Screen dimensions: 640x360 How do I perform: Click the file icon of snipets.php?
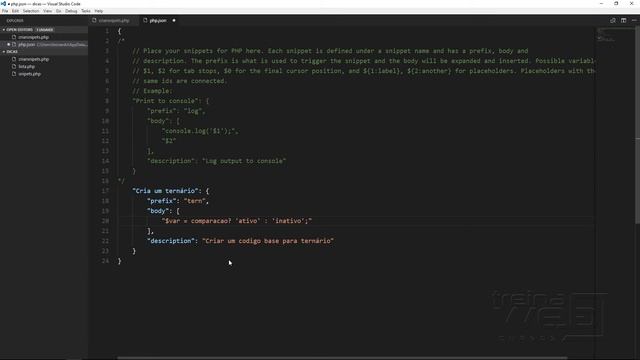14,74
